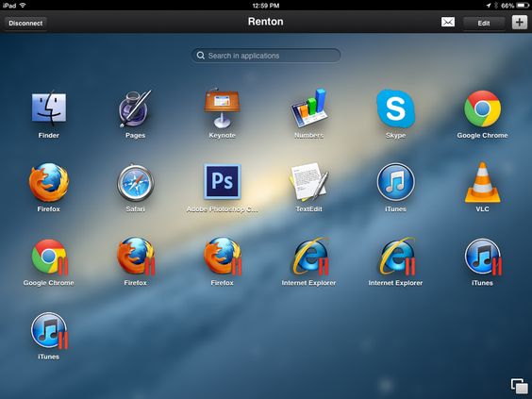Tap the 12:59 PM clock

click(x=266, y=6)
